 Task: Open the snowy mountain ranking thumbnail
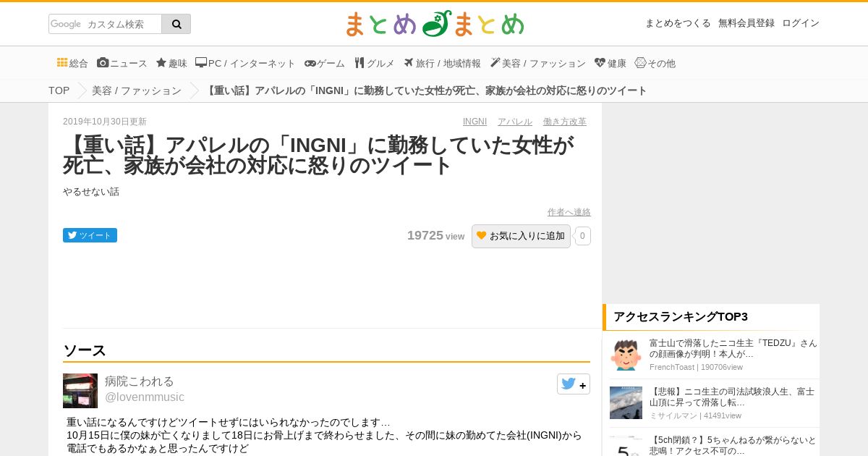626,402
